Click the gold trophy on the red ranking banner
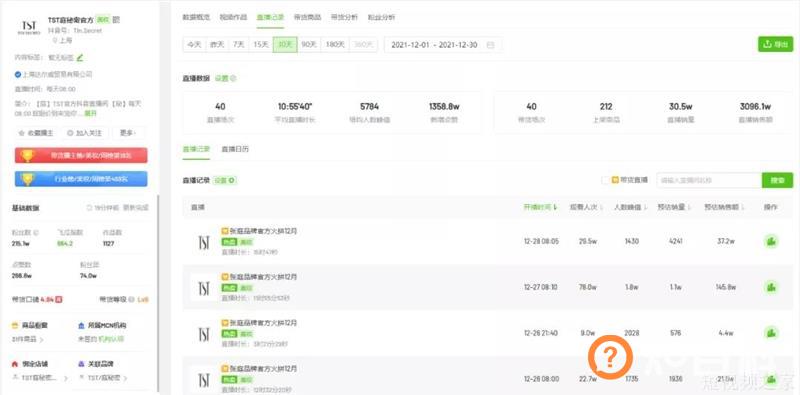This screenshot has width=800, height=395. 28,156
